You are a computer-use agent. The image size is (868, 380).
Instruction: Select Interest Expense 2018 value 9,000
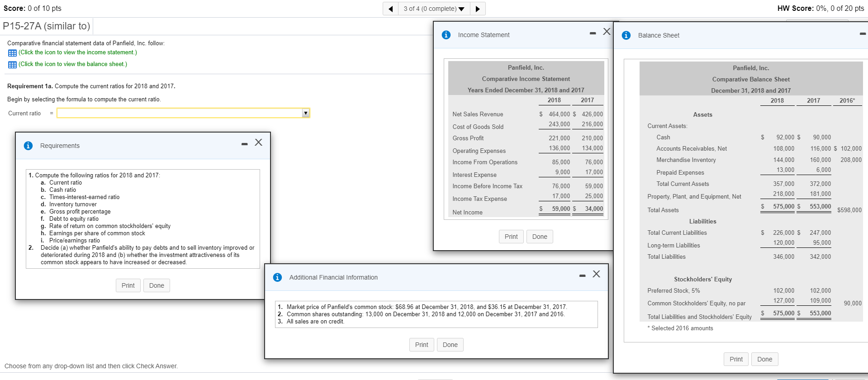pyautogui.click(x=563, y=172)
